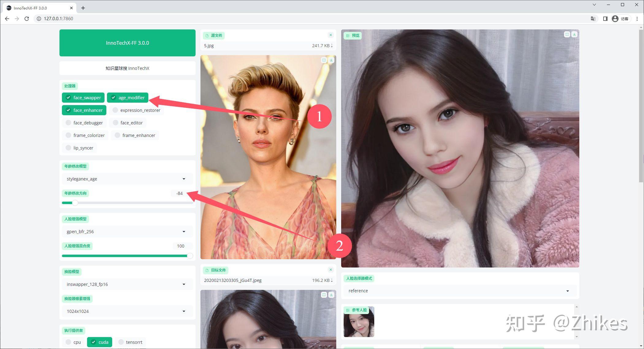Open the translate page icon

(x=593, y=19)
